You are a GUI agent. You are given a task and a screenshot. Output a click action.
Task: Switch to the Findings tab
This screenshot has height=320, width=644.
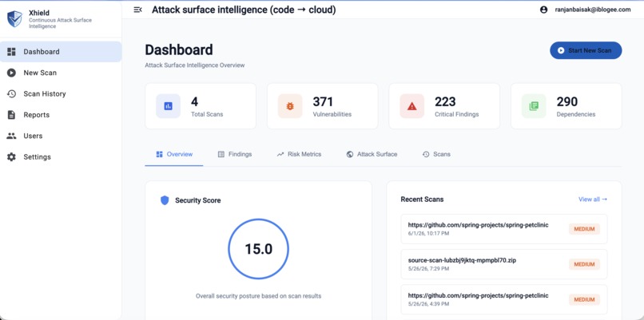click(235, 154)
